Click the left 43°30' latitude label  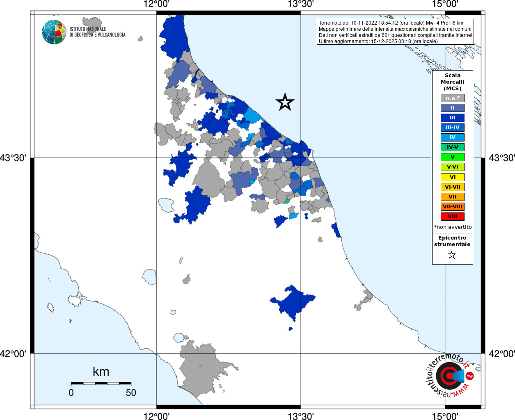pyautogui.click(x=13, y=158)
